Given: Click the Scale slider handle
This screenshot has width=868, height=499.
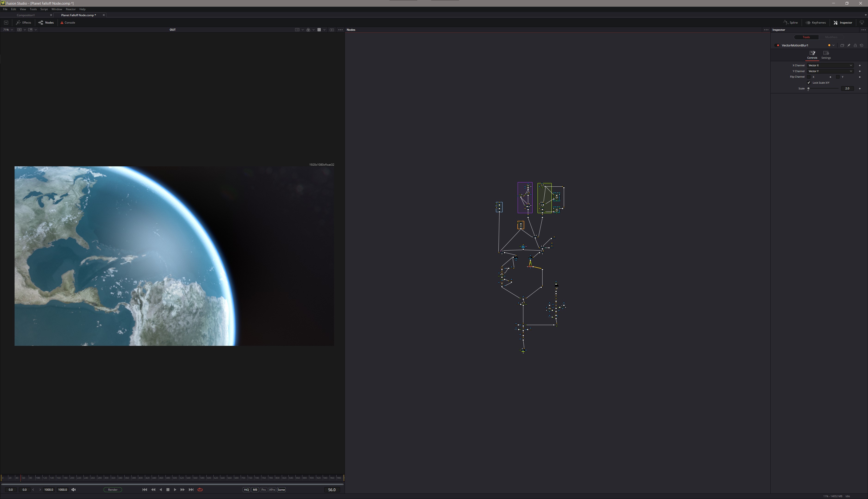Looking at the screenshot, I should (808, 88).
